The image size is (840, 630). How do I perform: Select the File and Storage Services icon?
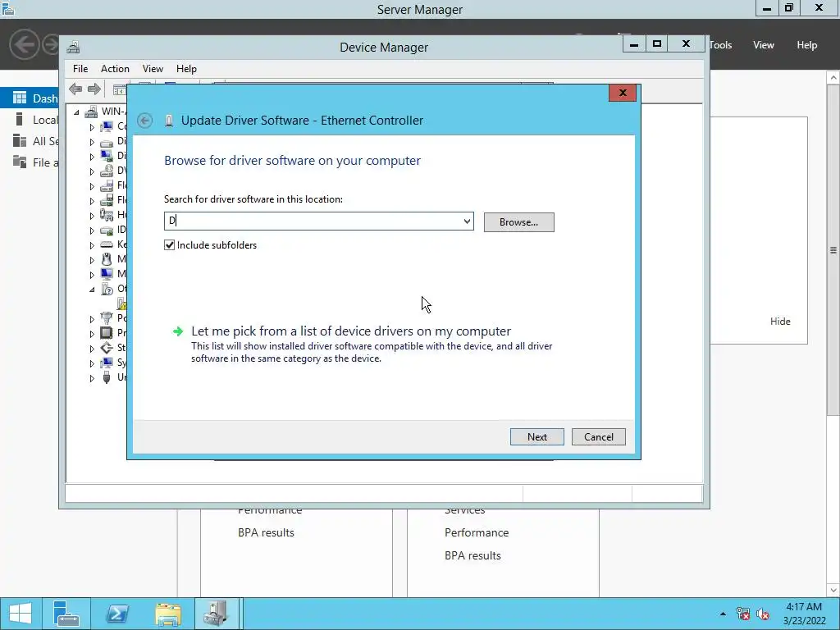pos(20,162)
